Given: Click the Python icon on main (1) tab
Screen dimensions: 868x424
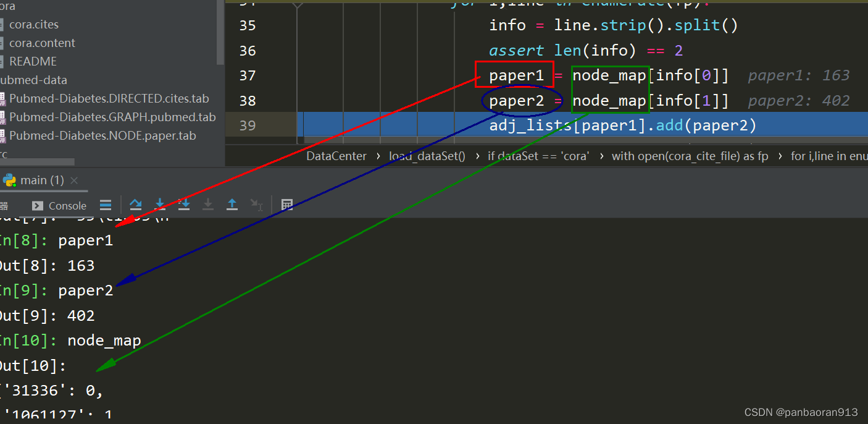Looking at the screenshot, I should pyautogui.click(x=9, y=180).
